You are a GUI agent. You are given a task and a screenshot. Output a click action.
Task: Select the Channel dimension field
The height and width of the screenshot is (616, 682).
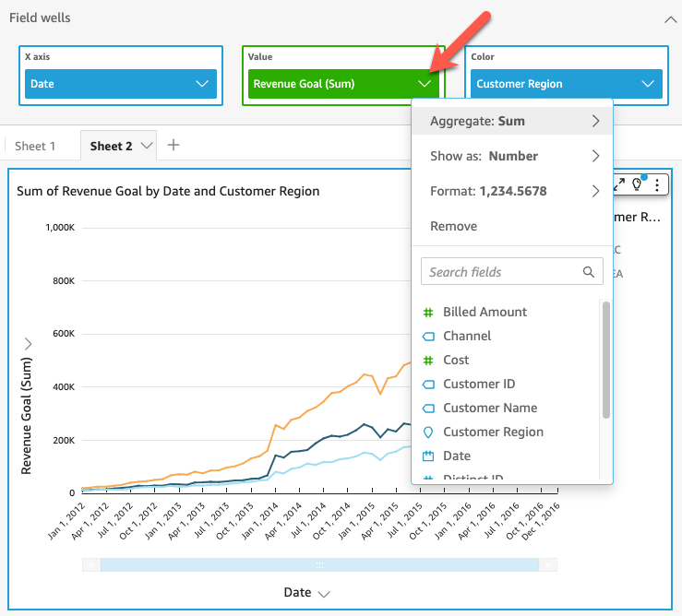(466, 336)
